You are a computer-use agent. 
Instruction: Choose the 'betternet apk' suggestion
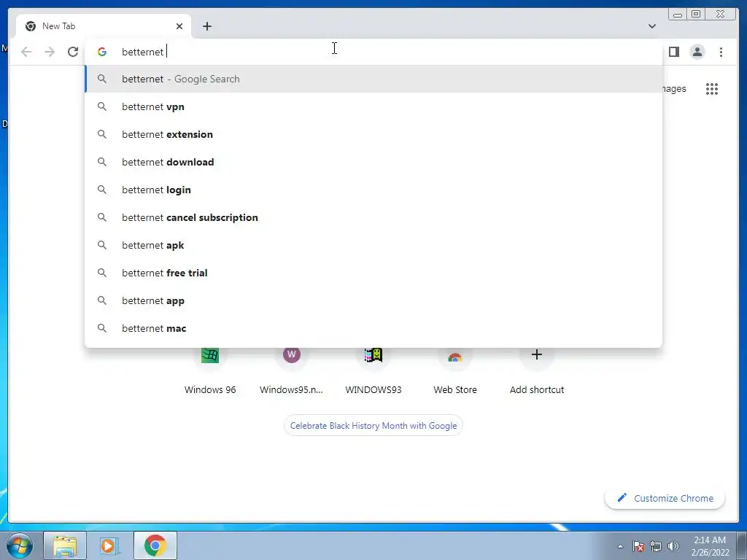[x=373, y=245]
